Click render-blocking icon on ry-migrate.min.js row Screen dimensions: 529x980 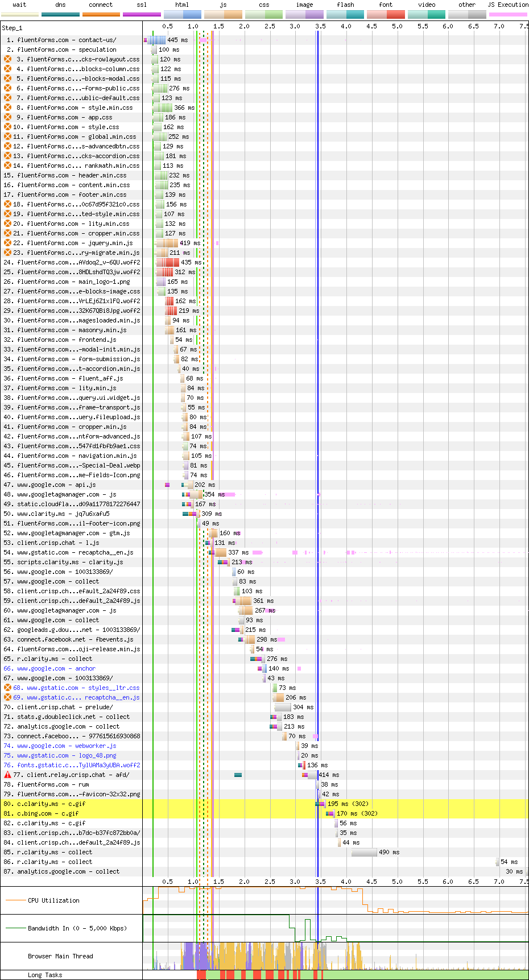7,253
